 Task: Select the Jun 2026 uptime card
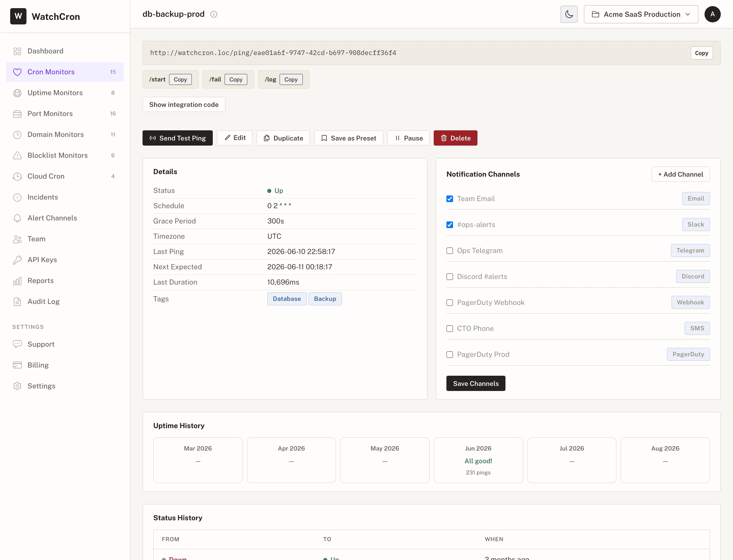[x=478, y=460]
